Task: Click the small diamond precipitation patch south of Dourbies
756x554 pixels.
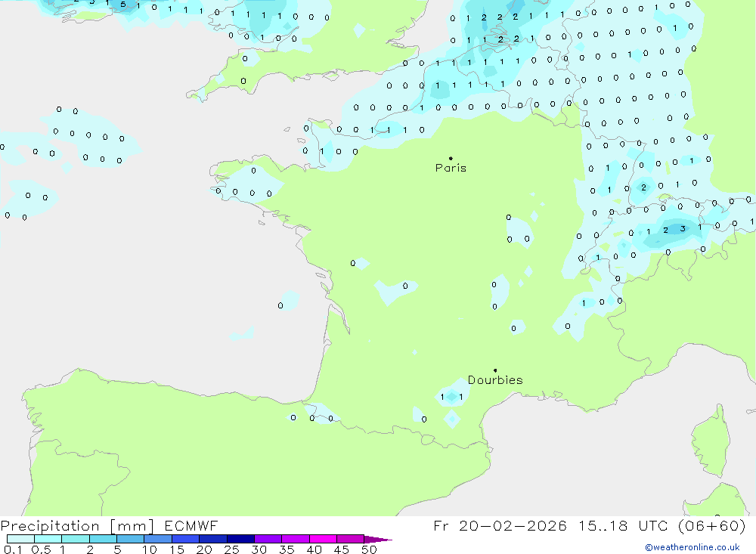Action: point(452,419)
